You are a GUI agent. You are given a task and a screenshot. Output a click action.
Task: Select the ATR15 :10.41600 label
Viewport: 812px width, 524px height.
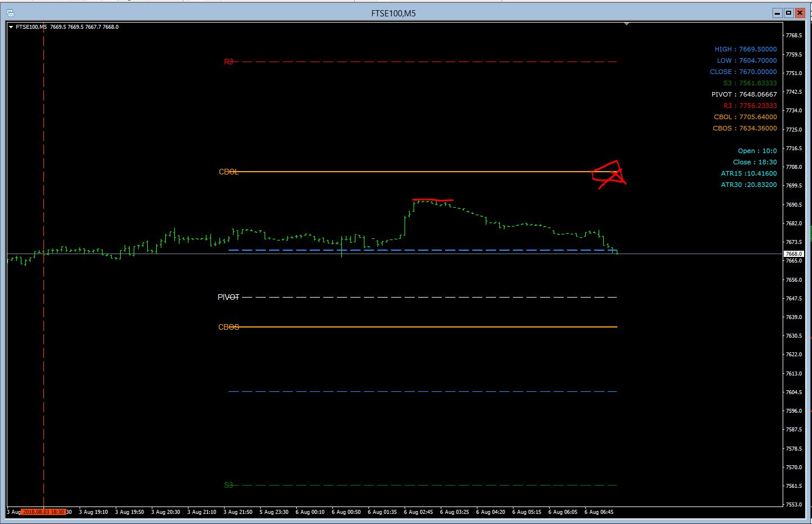click(749, 173)
